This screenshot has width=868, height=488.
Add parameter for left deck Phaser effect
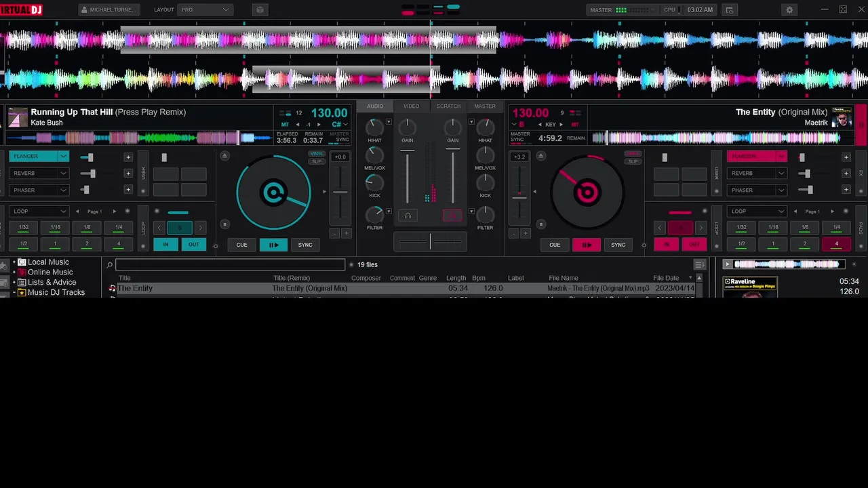coord(127,190)
